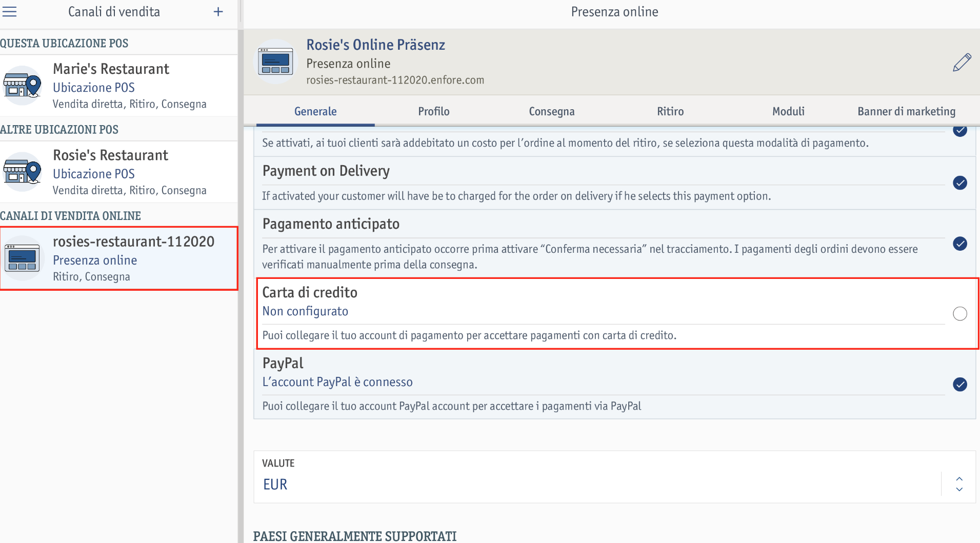Open the VALUTE currency stepper arrows
Screen dimensions: 980x543
click(x=959, y=484)
